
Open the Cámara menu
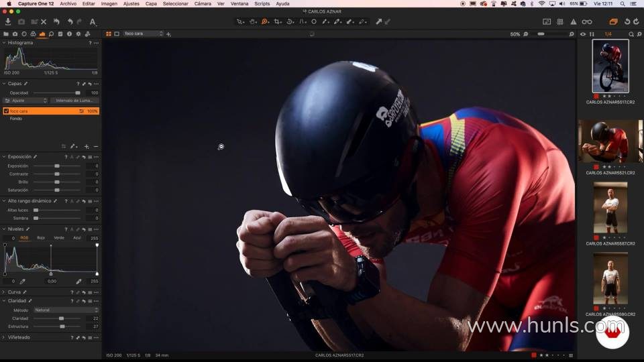pos(203,4)
